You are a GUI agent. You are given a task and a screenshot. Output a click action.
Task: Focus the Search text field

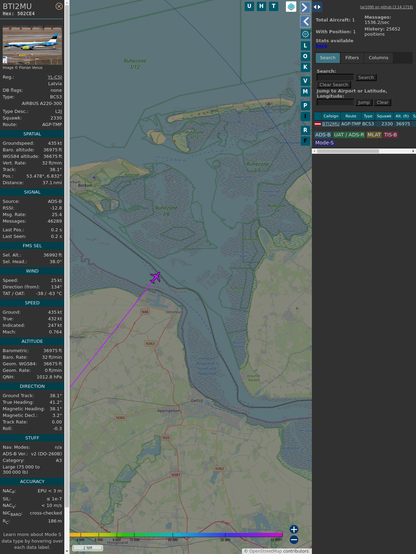point(335,77)
